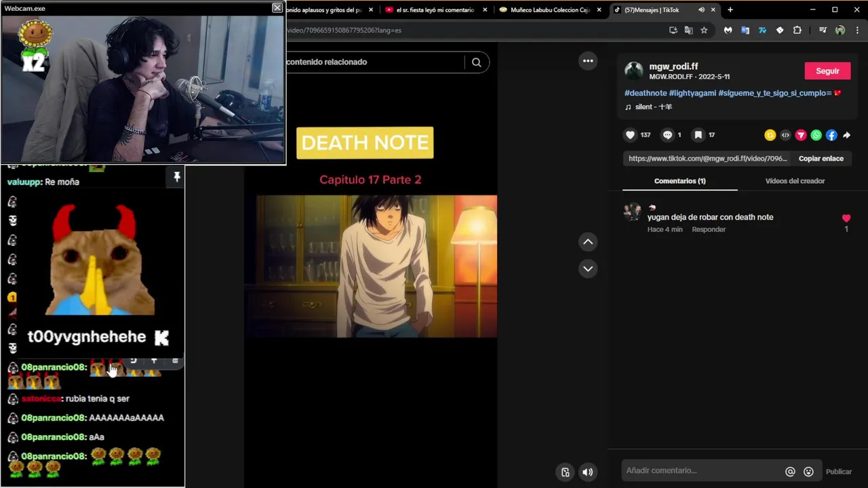Click the Death Note video player
868x488 pixels.
(370, 266)
